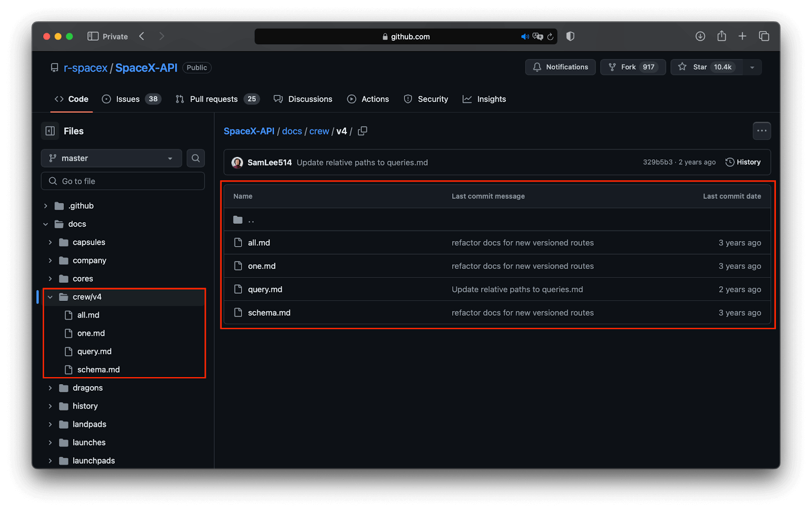Open r-spacex owner link
This screenshot has height=511, width=812.
(x=85, y=68)
